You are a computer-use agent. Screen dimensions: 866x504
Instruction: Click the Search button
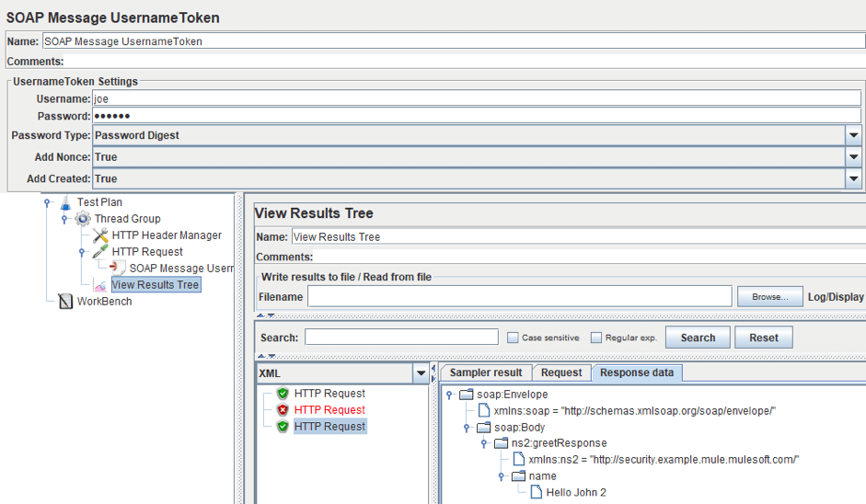pos(698,338)
